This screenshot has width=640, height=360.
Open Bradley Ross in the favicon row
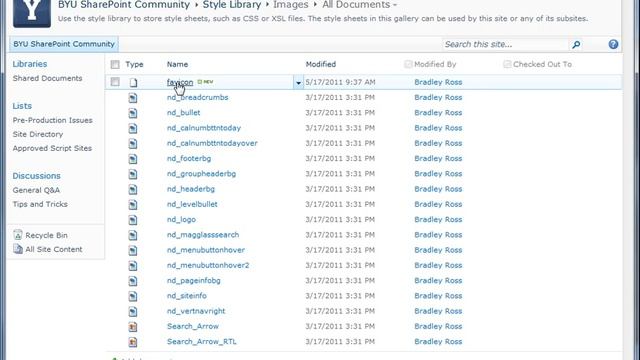pyautogui.click(x=438, y=82)
